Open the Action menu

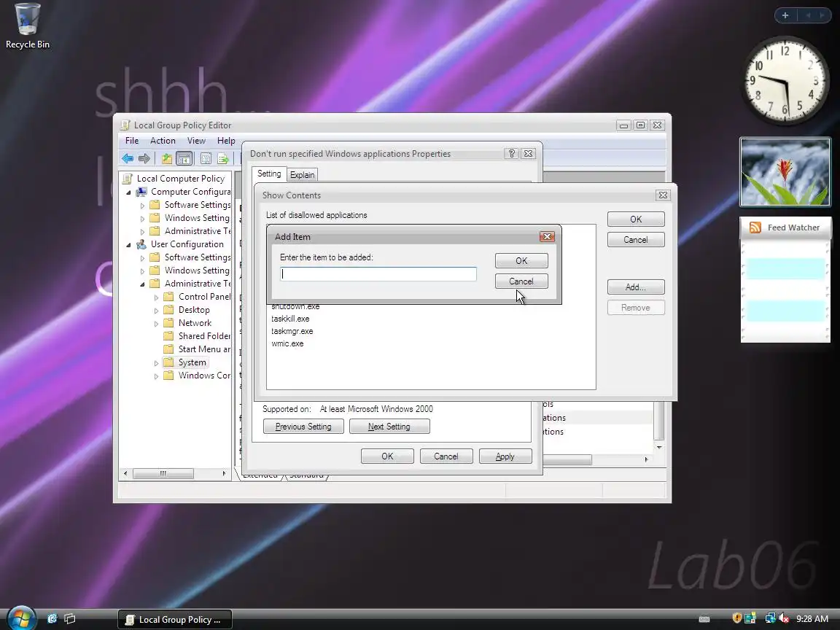coord(163,140)
